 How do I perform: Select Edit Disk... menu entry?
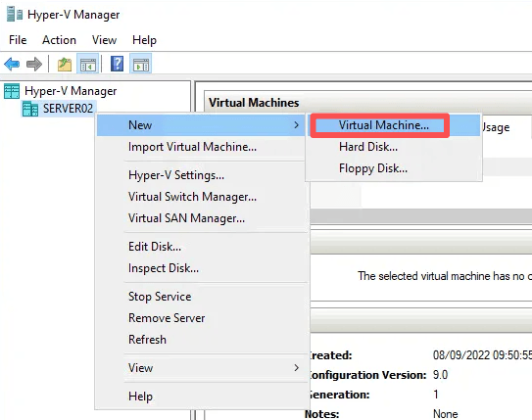pyautogui.click(x=202, y=247)
